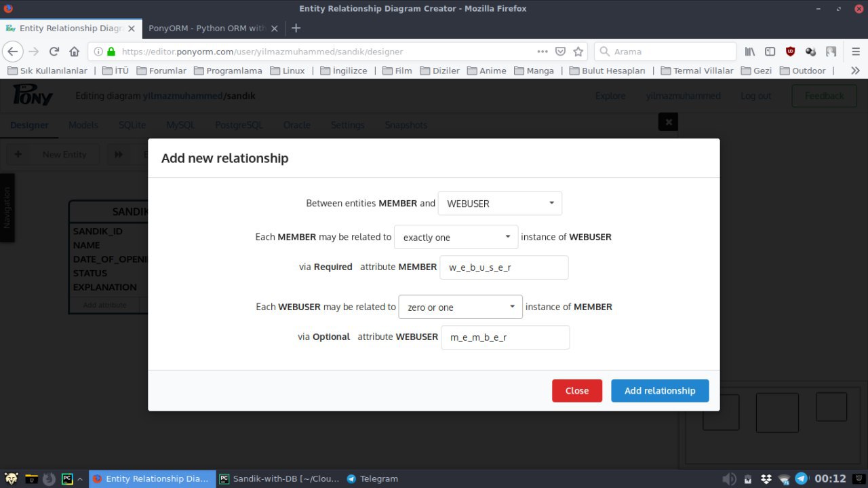Open Manga bookmark folder
Viewport: 868px width, 488px height.
tap(534, 71)
